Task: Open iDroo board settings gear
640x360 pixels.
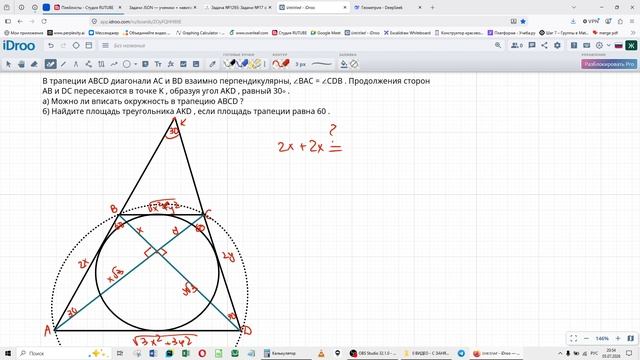Action: 557,45
